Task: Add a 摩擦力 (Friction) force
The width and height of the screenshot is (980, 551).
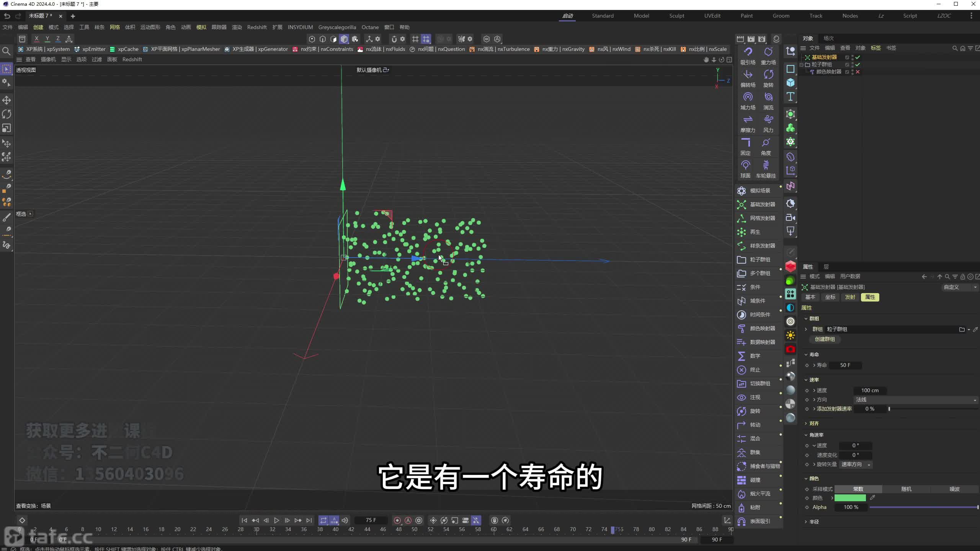Action: [748, 124]
